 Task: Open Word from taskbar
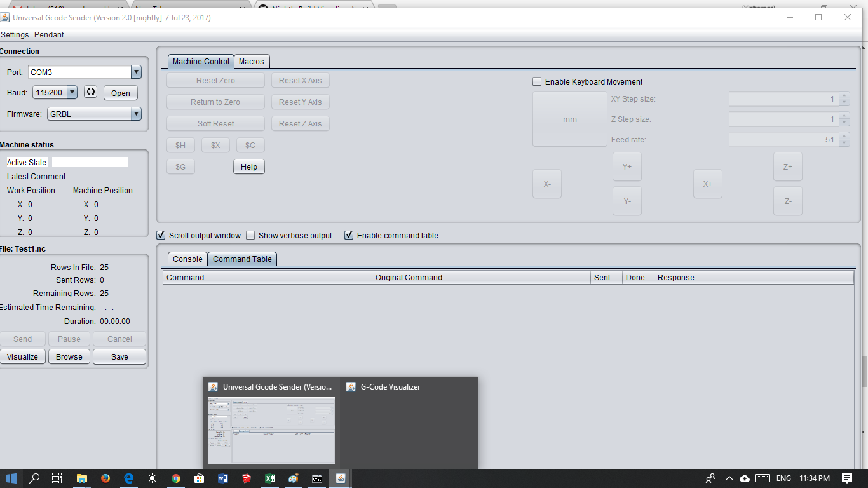tap(223, 478)
